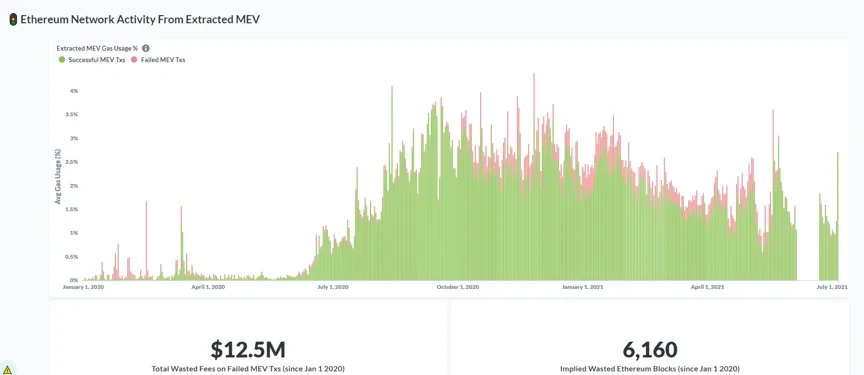
Task: Toggle the Failed MEV Txs legend series
Action: coord(158,60)
